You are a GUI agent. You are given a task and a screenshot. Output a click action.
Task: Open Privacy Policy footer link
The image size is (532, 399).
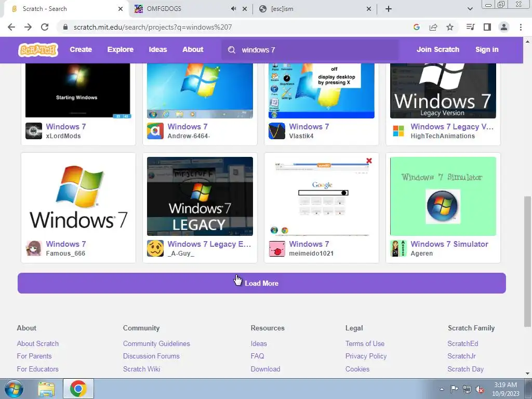[x=366, y=356]
